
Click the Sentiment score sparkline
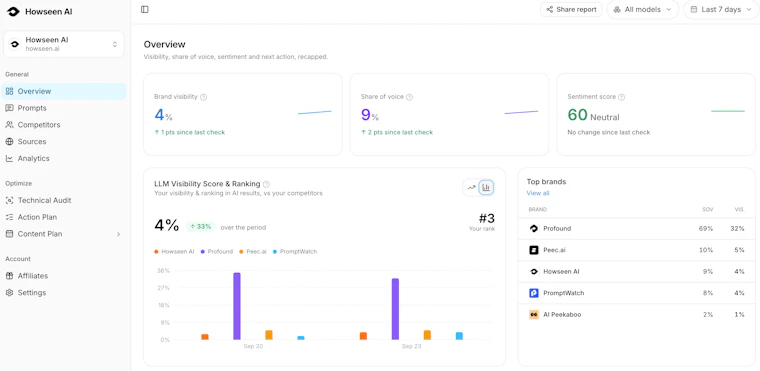pyautogui.click(x=728, y=111)
